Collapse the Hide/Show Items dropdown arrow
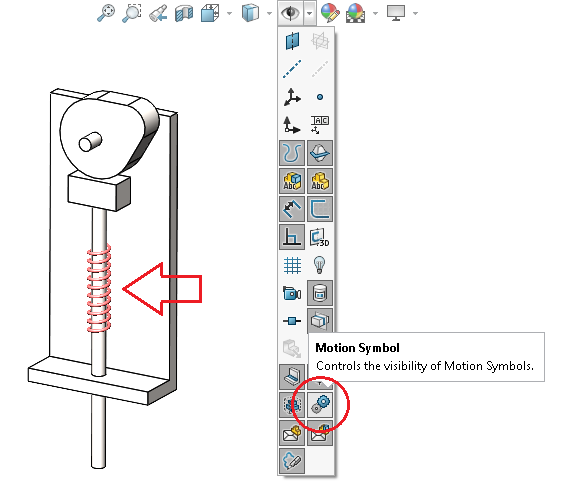This screenshot has width=563, height=497. [x=310, y=14]
